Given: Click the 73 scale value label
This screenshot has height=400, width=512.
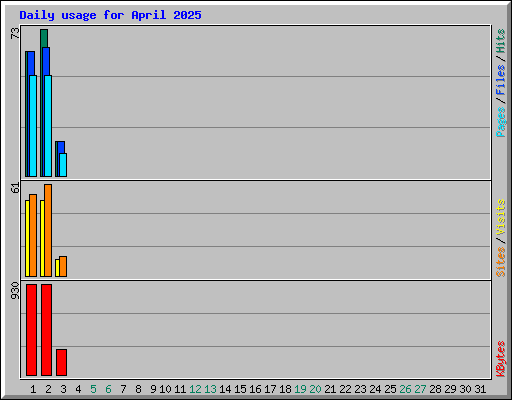Looking at the screenshot, I should (x=15, y=33).
